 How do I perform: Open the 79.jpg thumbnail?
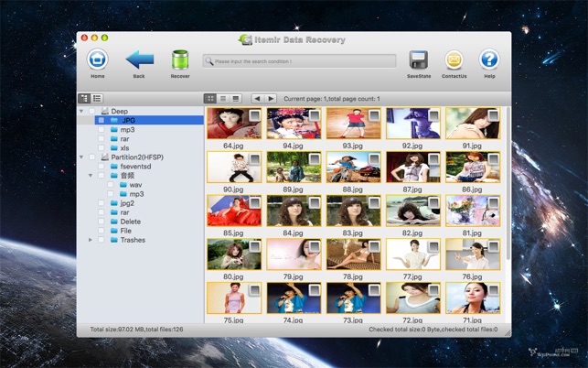tap(294, 254)
